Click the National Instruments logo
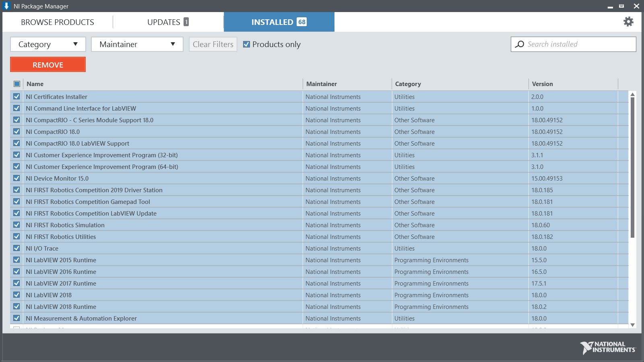Screen dimensions: 644x362 [x=607, y=347]
